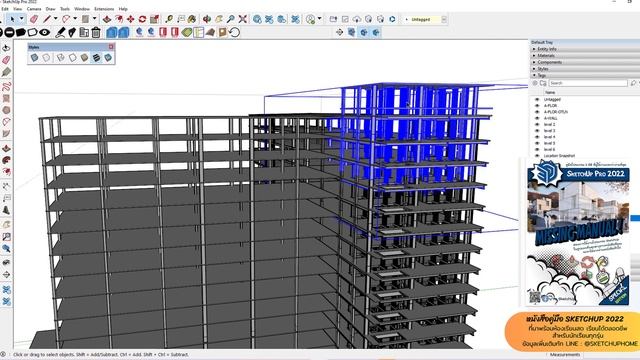Image resolution: width=640 pixels, height=360 pixels.
Task: Open the Untagged tag dropdown in toolbar
Action: [444, 19]
